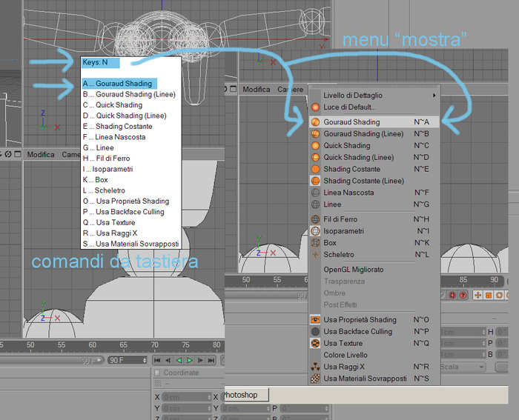Select 'F ... Linea Nascosta' in keys list

click(114, 137)
